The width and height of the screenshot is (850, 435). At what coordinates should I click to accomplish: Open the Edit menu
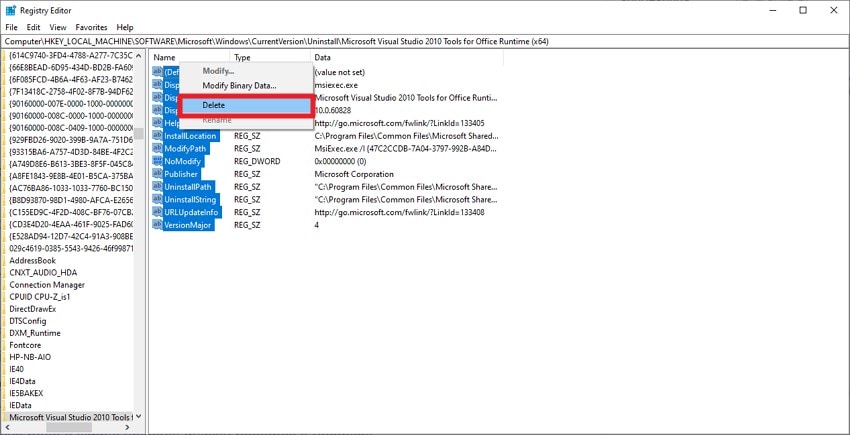[x=34, y=27]
